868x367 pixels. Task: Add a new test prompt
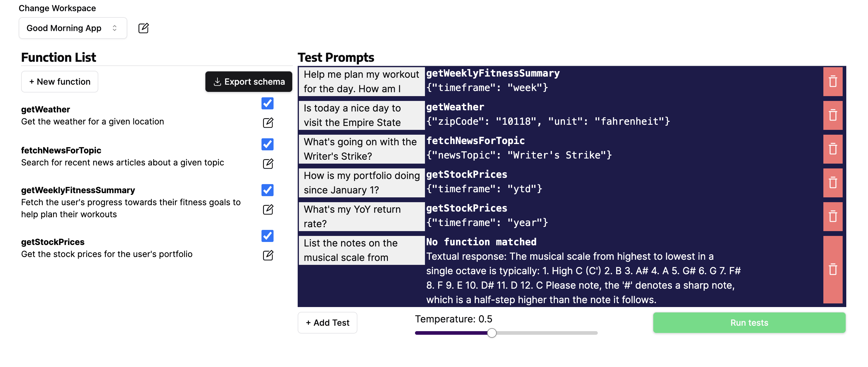tap(327, 322)
